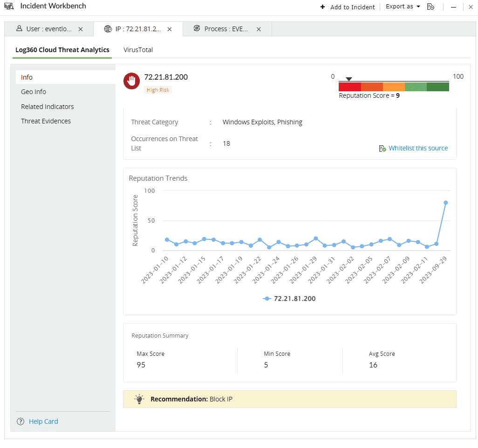This screenshot has height=448, width=478.
Task: Click the green shield icon beside Whitelist this source
Action: coord(382,148)
